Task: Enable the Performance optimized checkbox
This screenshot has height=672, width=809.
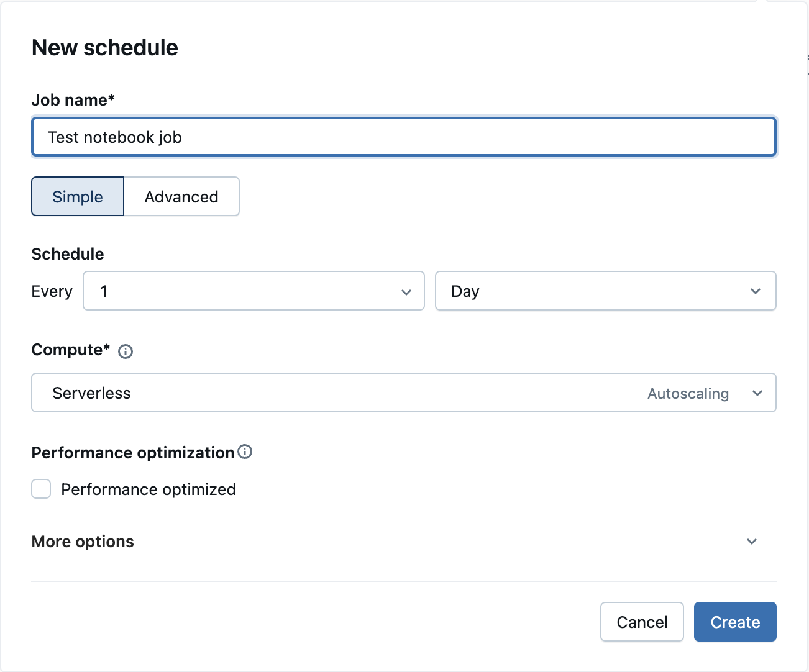Action: coord(41,489)
